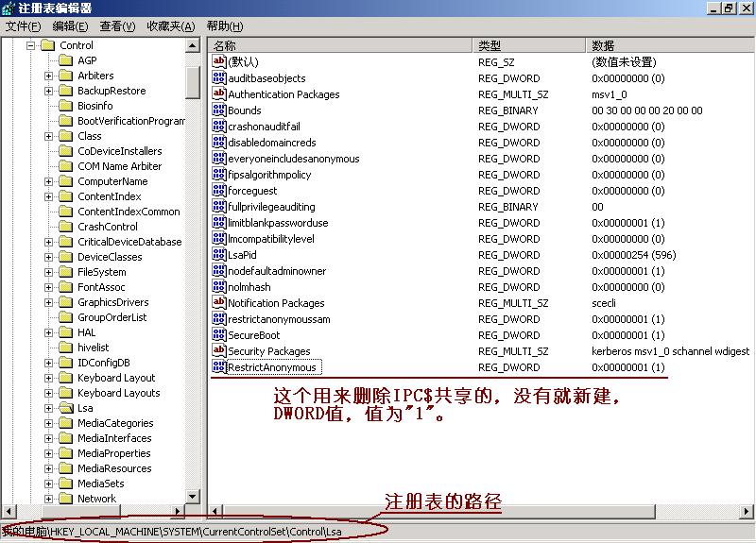Sort by the 类型 column header
This screenshot has height=543, width=756.
click(529, 45)
